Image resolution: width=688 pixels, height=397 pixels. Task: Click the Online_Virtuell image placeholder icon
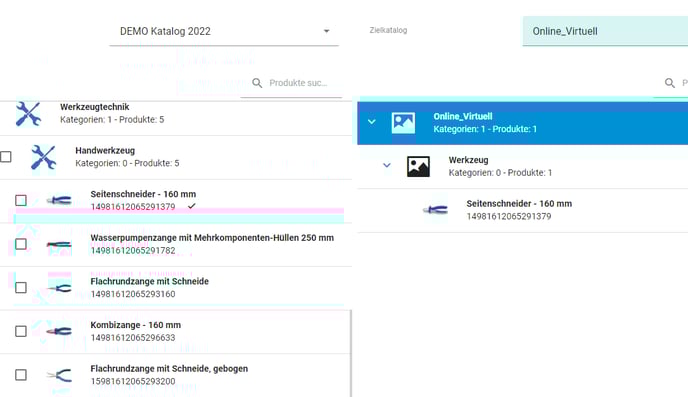403,122
